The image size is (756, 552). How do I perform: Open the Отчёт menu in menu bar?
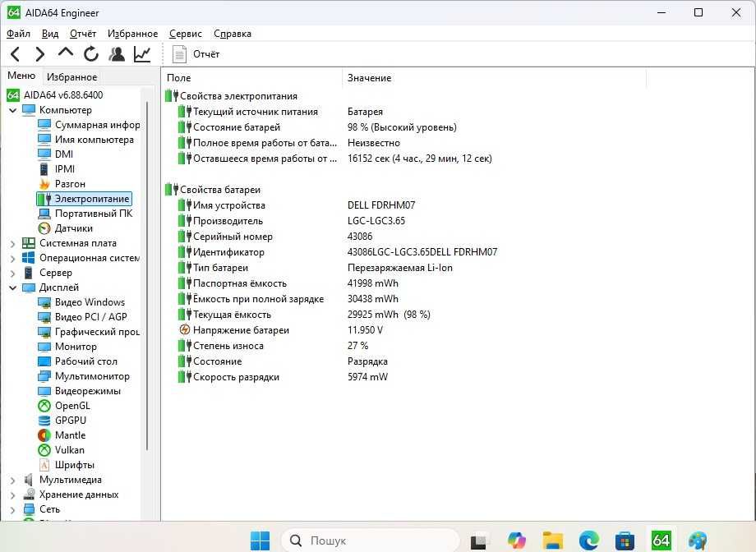(x=83, y=34)
